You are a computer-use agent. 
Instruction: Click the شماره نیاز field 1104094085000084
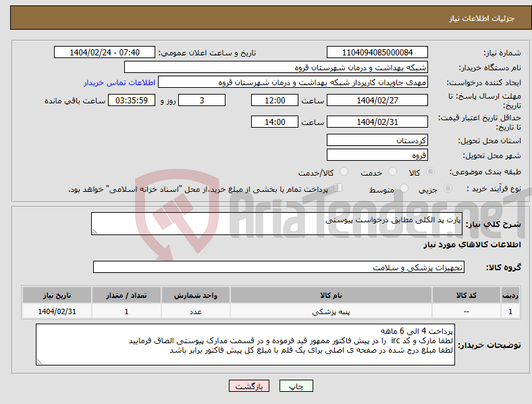pos(377,53)
